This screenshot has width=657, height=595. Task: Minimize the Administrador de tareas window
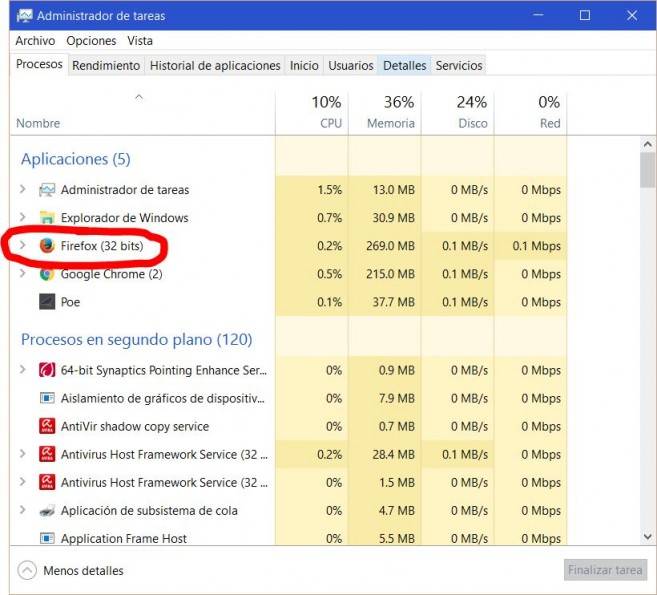tap(538, 15)
